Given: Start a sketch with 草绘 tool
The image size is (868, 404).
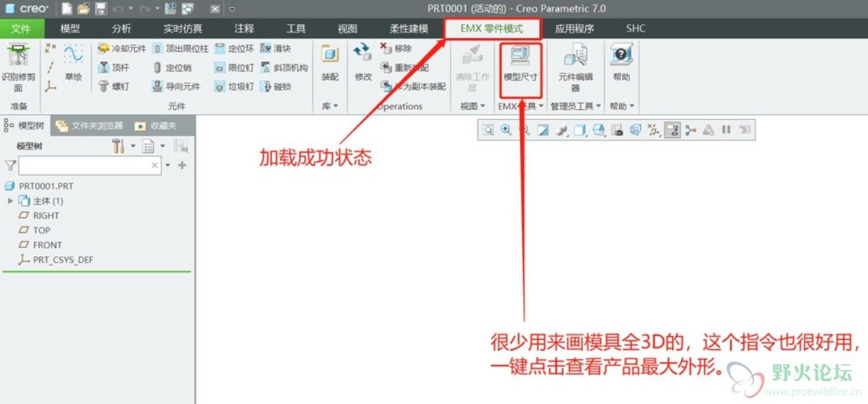Looking at the screenshot, I should pos(73,62).
